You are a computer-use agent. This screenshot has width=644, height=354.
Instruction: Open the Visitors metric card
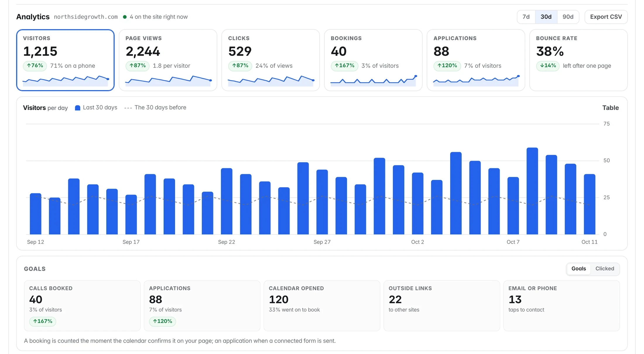[65, 60]
